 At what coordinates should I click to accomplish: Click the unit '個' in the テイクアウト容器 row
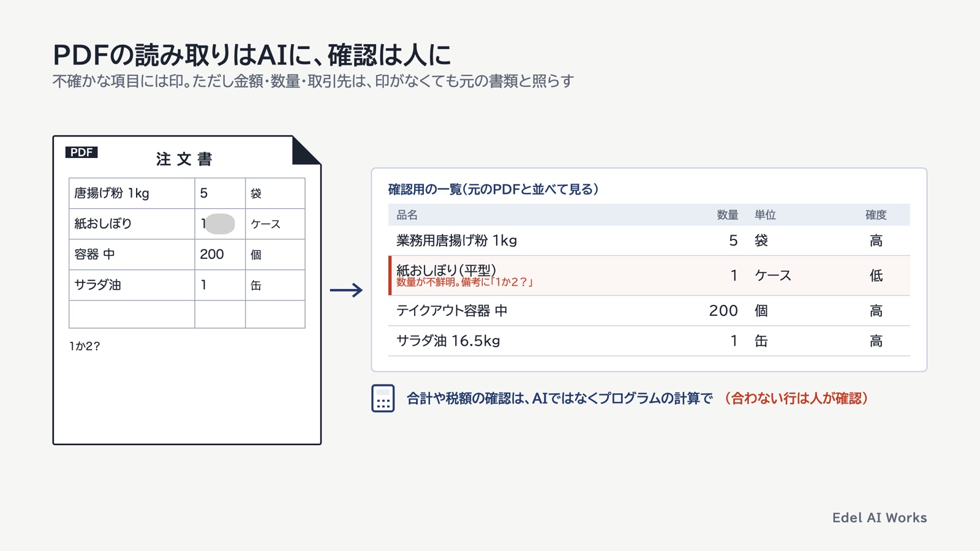[761, 311]
